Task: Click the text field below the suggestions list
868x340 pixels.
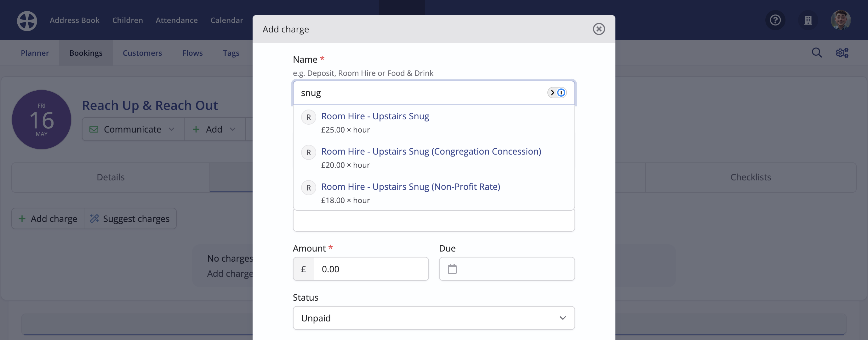Action: [x=434, y=221]
